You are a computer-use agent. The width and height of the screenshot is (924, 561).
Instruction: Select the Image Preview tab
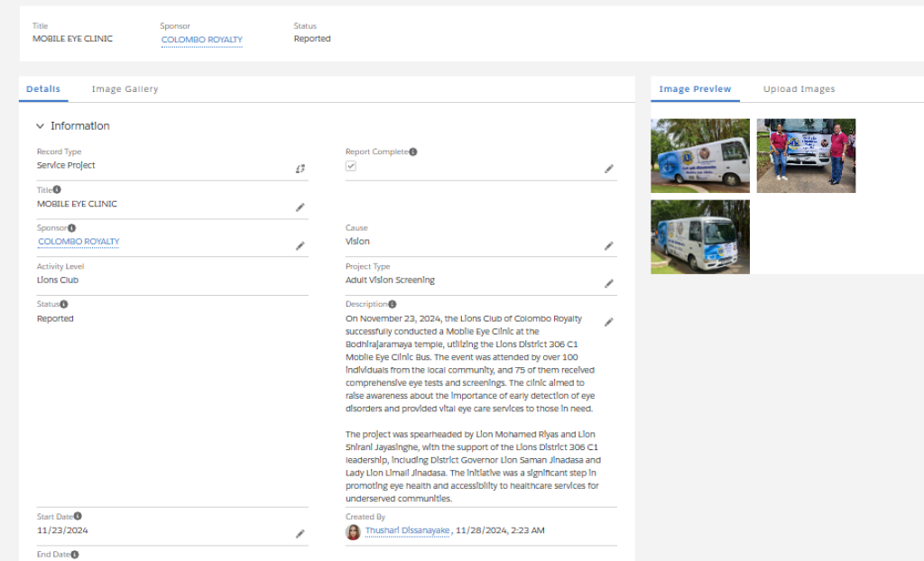695,89
